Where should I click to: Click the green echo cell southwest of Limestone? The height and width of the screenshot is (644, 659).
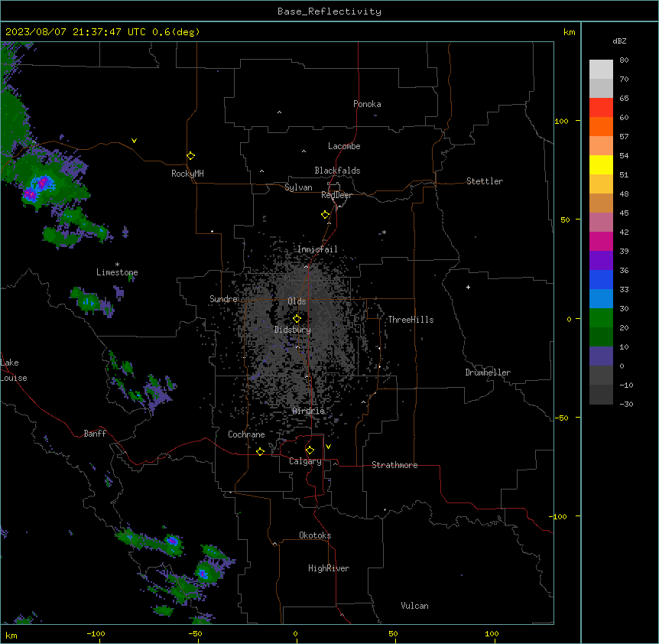pyautogui.click(x=89, y=301)
